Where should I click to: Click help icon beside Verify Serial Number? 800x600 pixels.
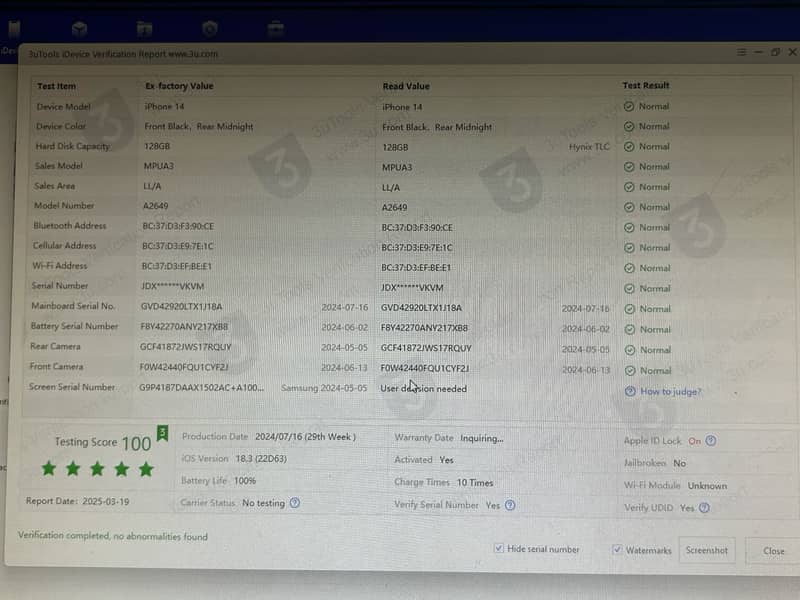point(510,505)
